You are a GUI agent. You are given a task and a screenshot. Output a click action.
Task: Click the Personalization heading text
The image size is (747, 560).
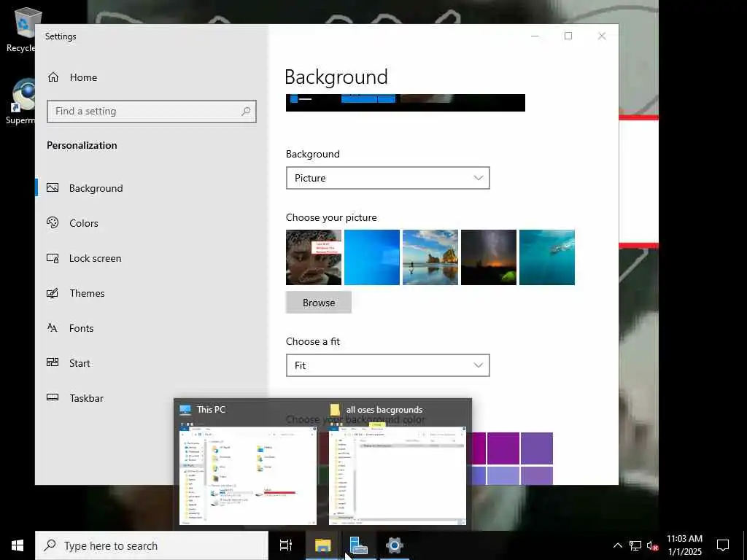pyautogui.click(x=82, y=145)
